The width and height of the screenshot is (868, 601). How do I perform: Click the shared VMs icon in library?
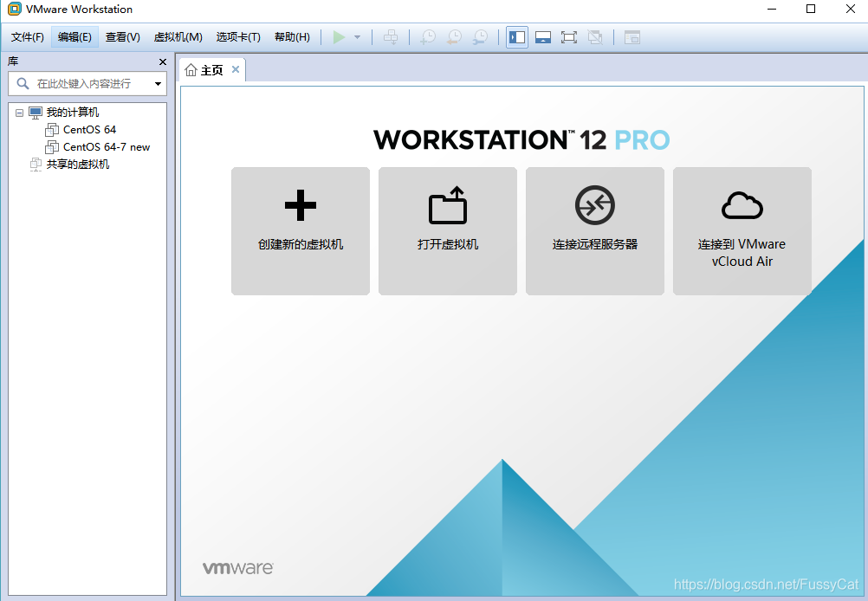36,165
